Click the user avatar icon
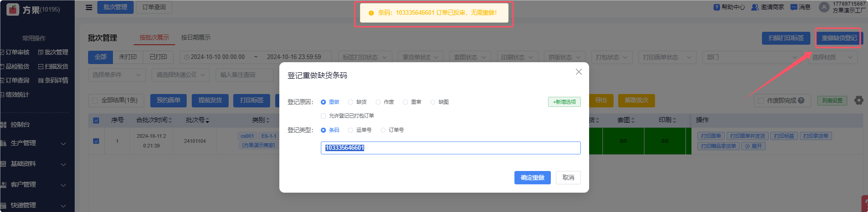 (824, 7)
